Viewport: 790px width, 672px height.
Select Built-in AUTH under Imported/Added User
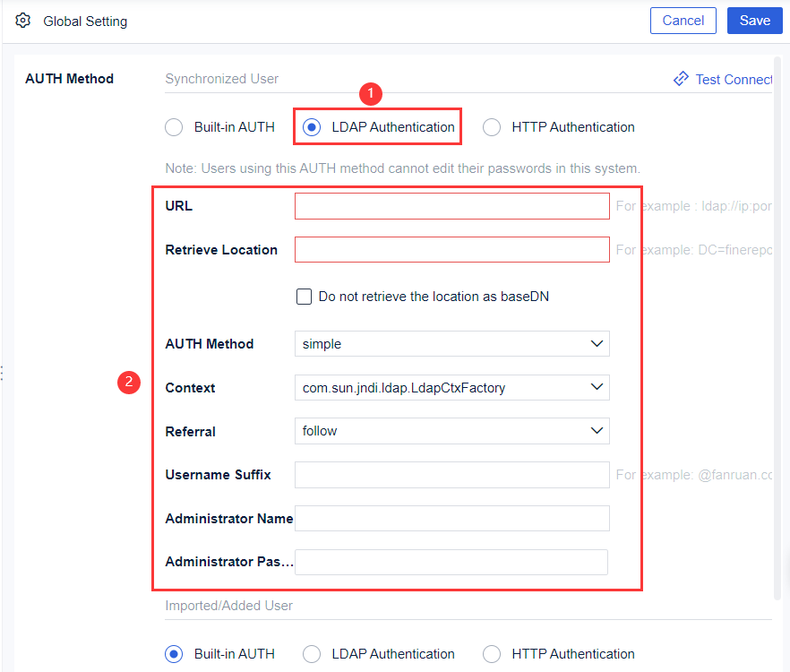174,654
